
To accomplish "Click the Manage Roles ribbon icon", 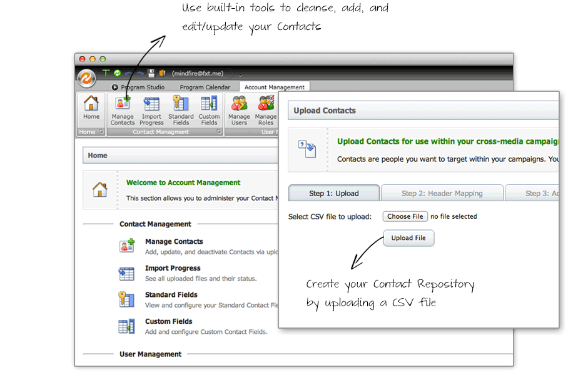I will (266, 111).
